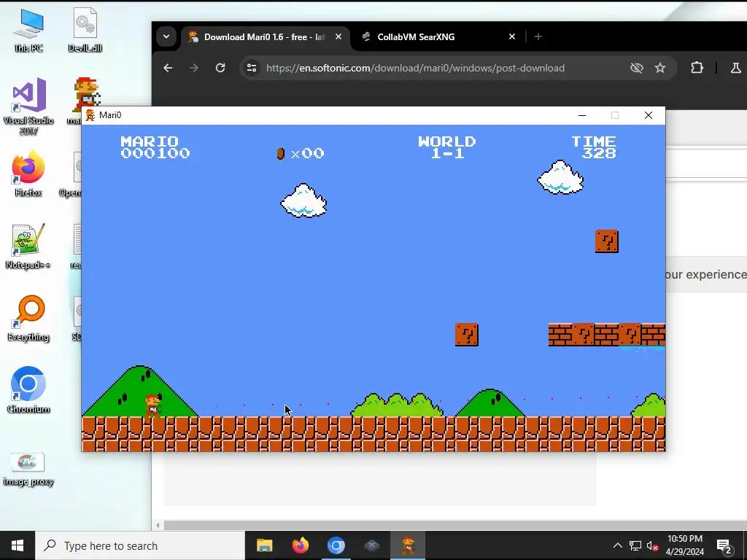Click the coin counter icon
Viewport: 747px width, 560px height.
281,153
